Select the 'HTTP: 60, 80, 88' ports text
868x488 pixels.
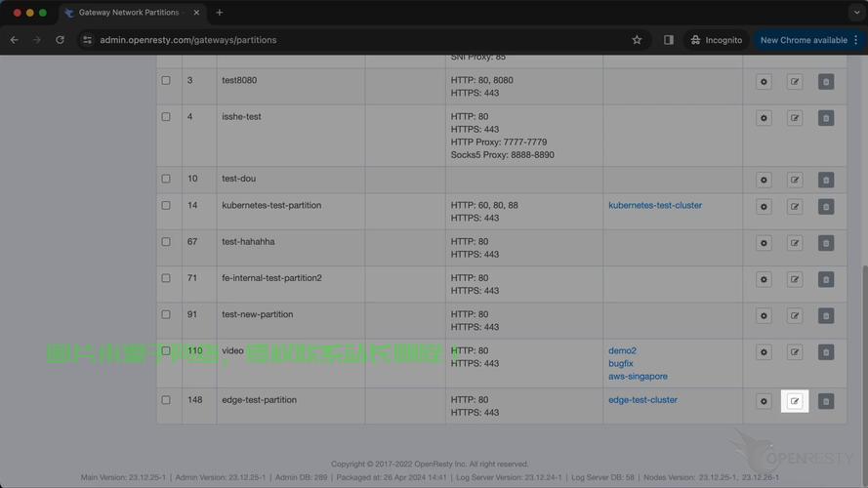[484, 205]
